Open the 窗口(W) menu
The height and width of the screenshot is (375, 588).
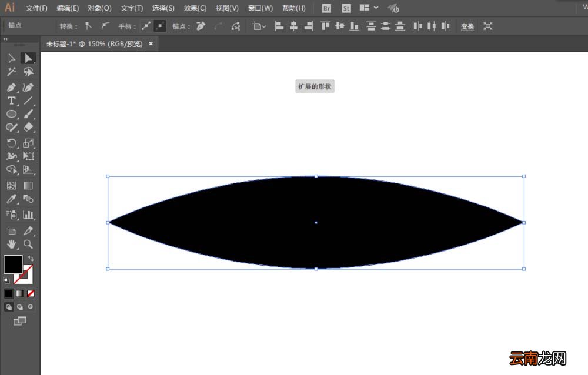point(260,8)
